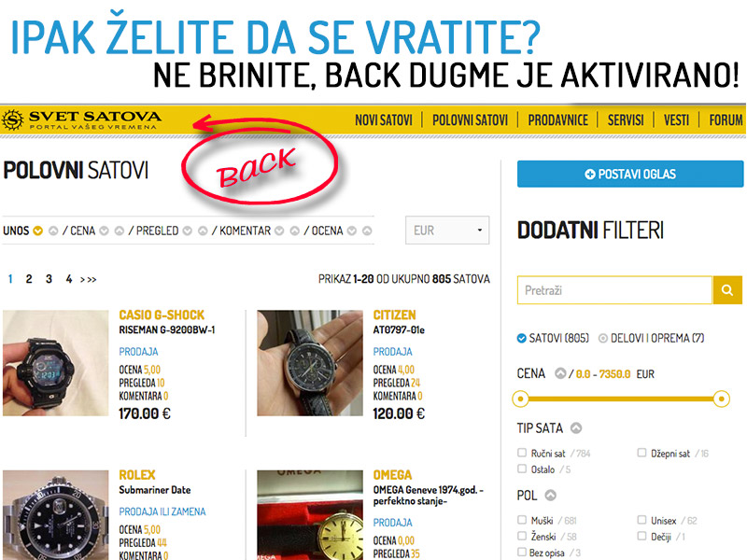Open the CASIO G-SHOCK listing link
This screenshot has width=747, height=560.
click(x=162, y=315)
